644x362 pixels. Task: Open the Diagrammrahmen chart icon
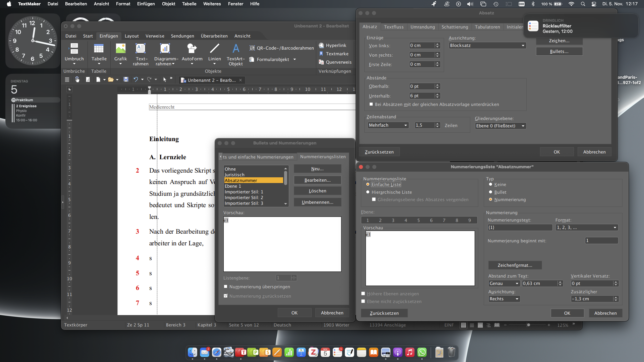165,49
